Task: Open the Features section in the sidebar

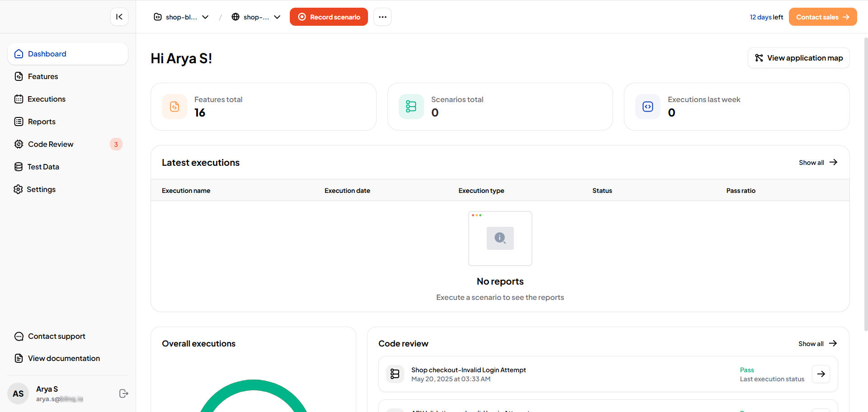Action: tap(43, 76)
